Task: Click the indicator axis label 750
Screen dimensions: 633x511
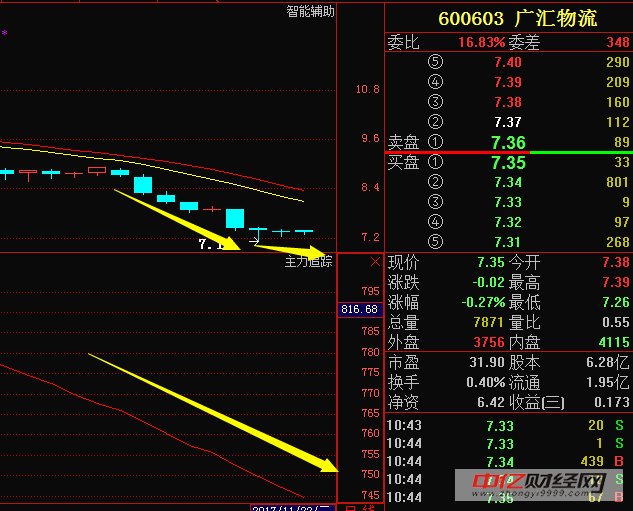Action: tap(371, 474)
